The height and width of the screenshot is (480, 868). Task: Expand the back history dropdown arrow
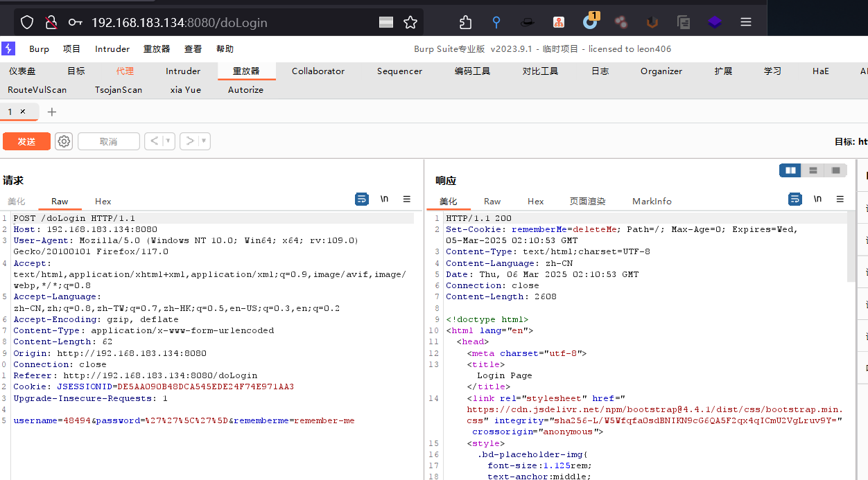click(x=168, y=141)
